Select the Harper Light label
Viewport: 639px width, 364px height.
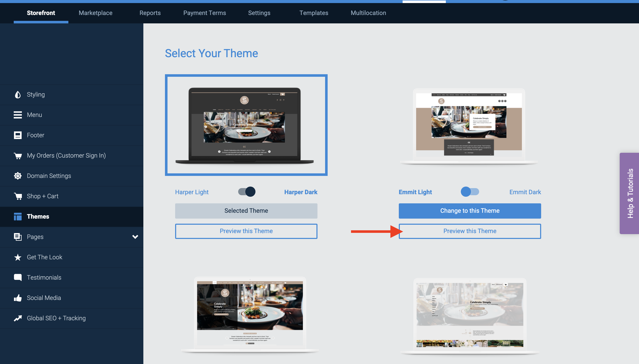pos(192,192)
